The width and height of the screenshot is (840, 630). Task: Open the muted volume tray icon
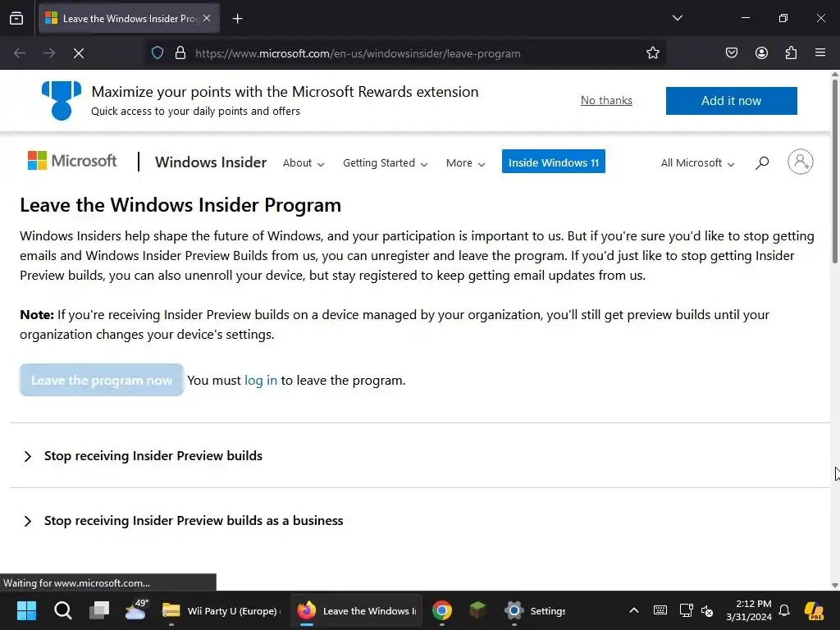(x=707, y=610)
